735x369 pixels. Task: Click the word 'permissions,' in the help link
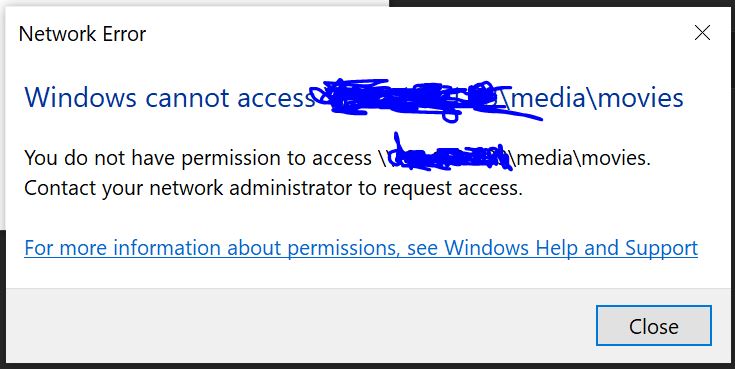(344, 248)
